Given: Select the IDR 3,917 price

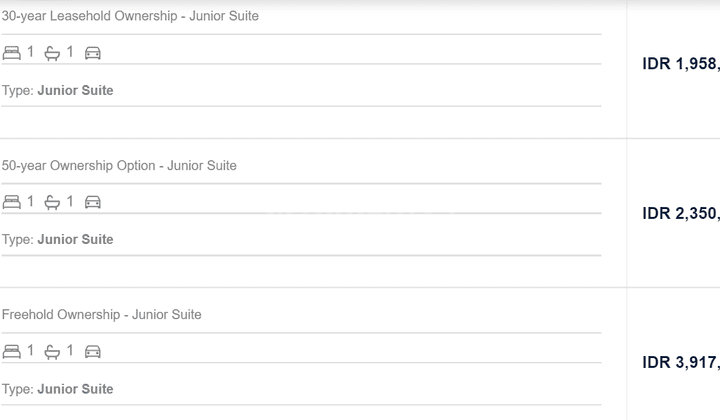Looking at the screenshot, I should [681, 363].
